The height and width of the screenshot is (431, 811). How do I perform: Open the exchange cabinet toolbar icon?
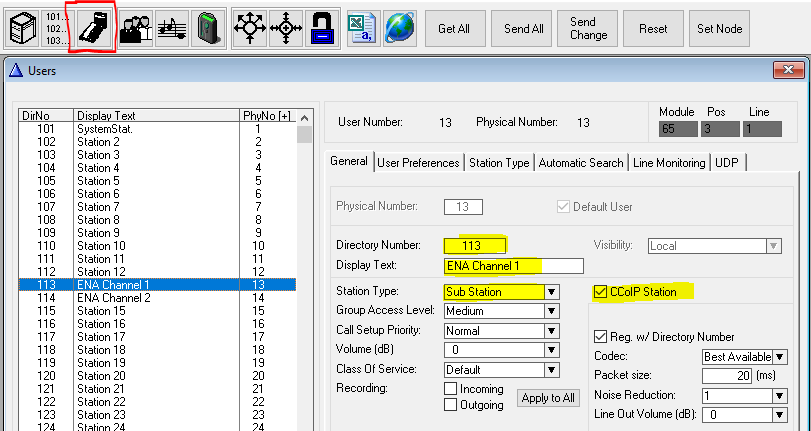pyautogui.click(x=24, y=28)
